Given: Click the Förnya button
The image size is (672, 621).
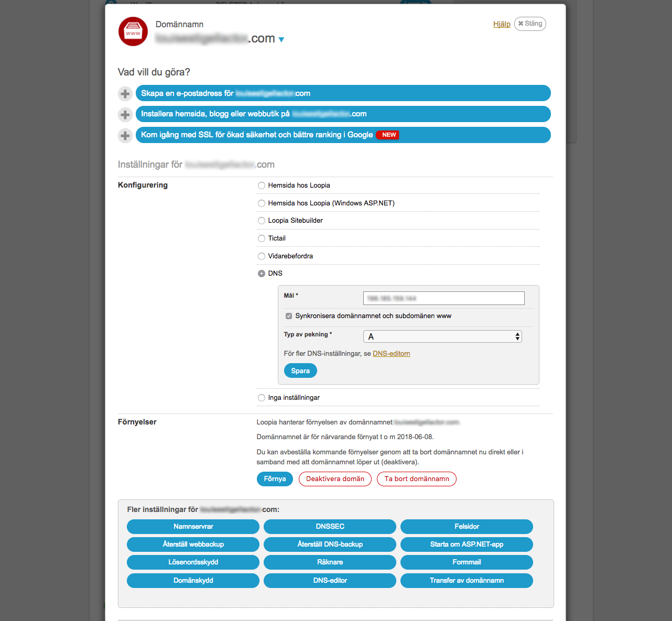Looking at the screenshot, I should (x=275, y=479).
